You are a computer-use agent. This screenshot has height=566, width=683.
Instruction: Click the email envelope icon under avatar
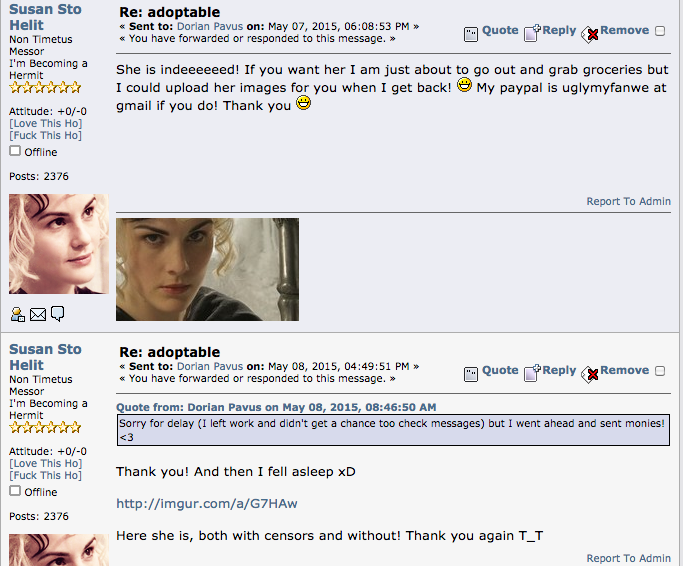38,314
